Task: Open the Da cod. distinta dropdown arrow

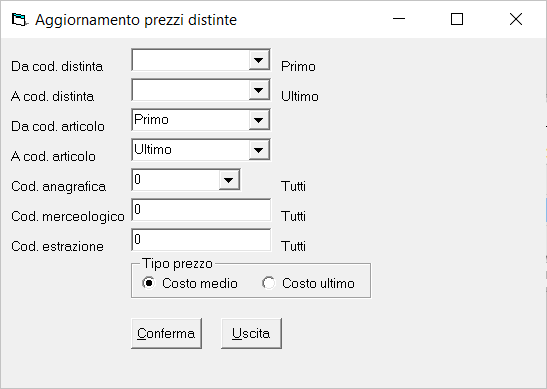Action: [x=258, y=60]
